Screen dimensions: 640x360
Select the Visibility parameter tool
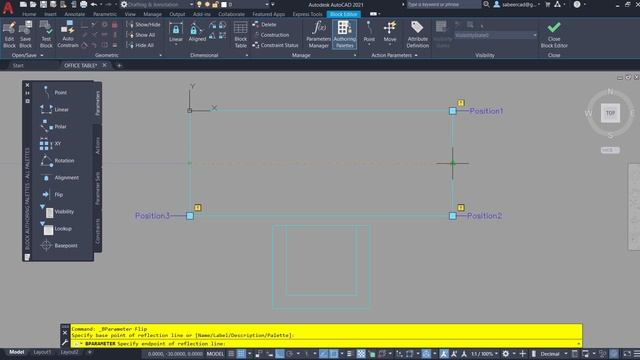(x=57, y=212)
